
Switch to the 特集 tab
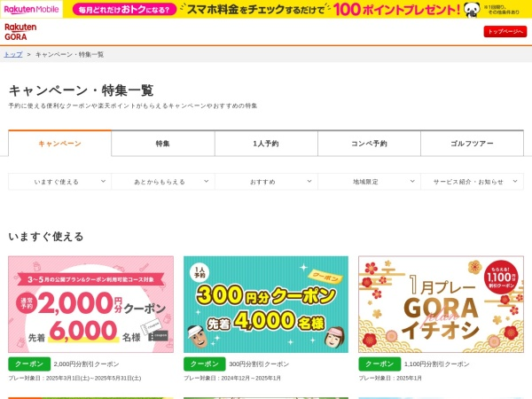coord(163,144)
